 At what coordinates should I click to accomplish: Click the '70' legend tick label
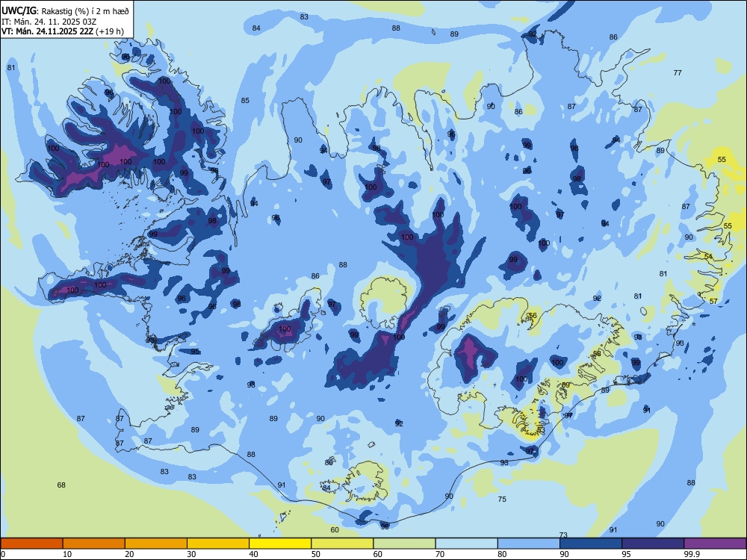click(440, 554)
